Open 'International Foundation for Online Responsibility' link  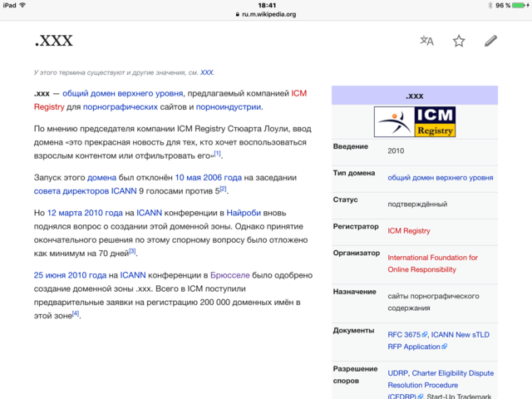click(x=432, y=264)
